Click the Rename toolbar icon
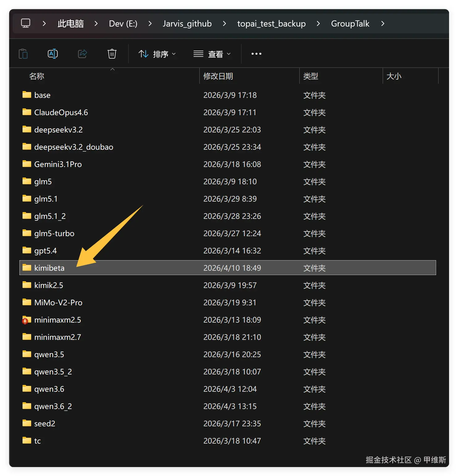This screenshot has height=476, width=458. tap(53, 54)
